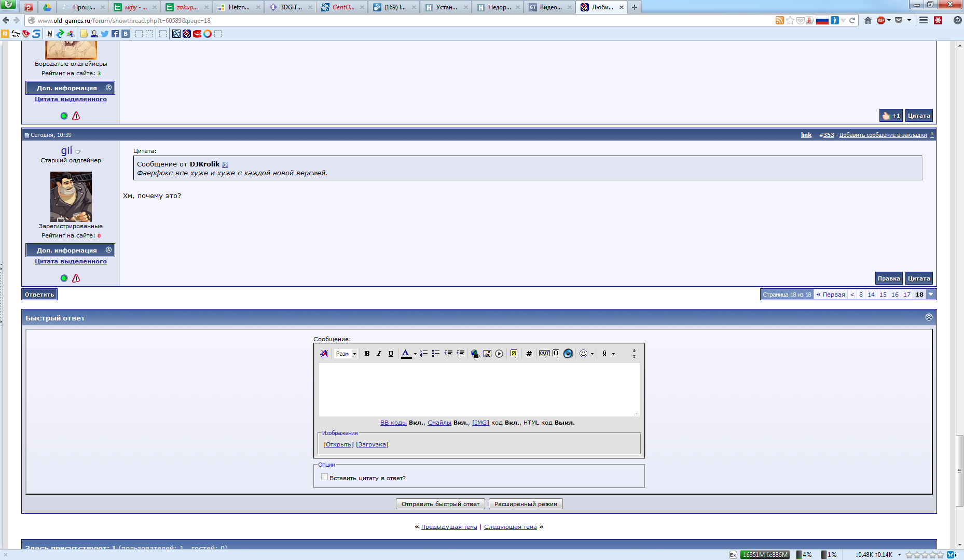Insert a CUT spoiler tag
This screenshot has width=964, height=560.
[x=544, y=354]
